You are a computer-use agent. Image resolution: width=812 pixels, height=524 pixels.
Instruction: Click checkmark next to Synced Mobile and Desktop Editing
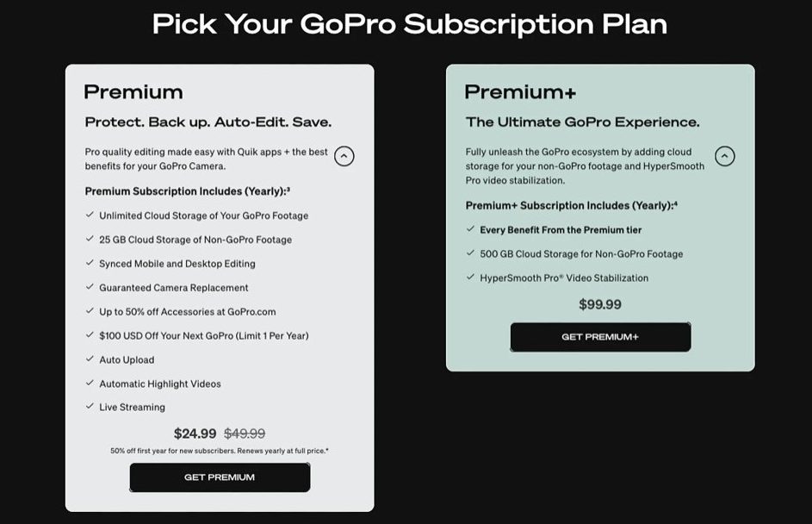[90, 264]
